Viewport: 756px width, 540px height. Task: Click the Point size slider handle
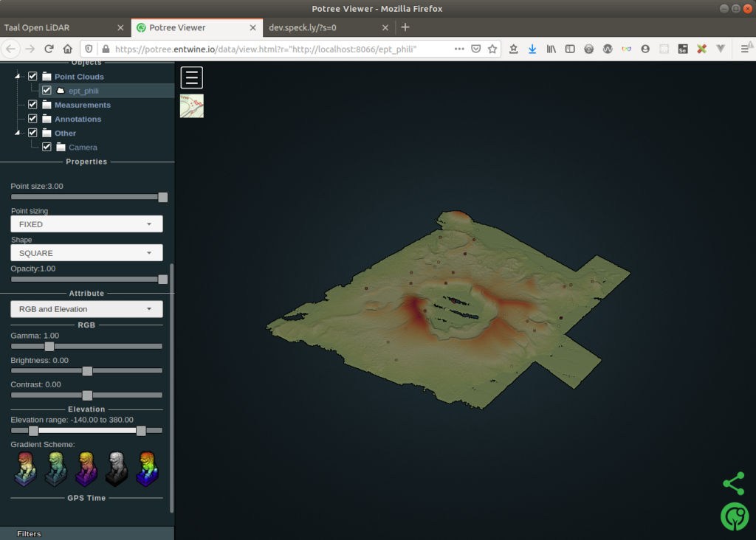pyautogui.click(x=163, y=197)
